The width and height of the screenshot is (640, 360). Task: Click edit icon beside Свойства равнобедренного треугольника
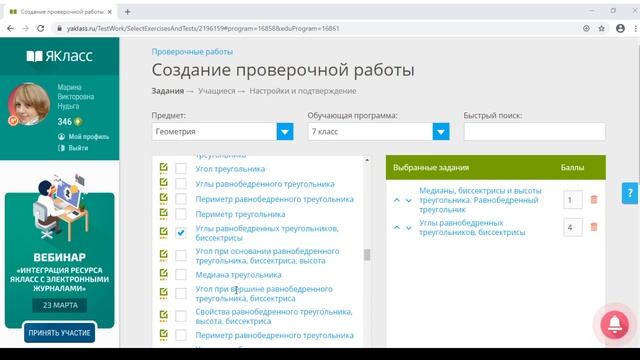164,316
